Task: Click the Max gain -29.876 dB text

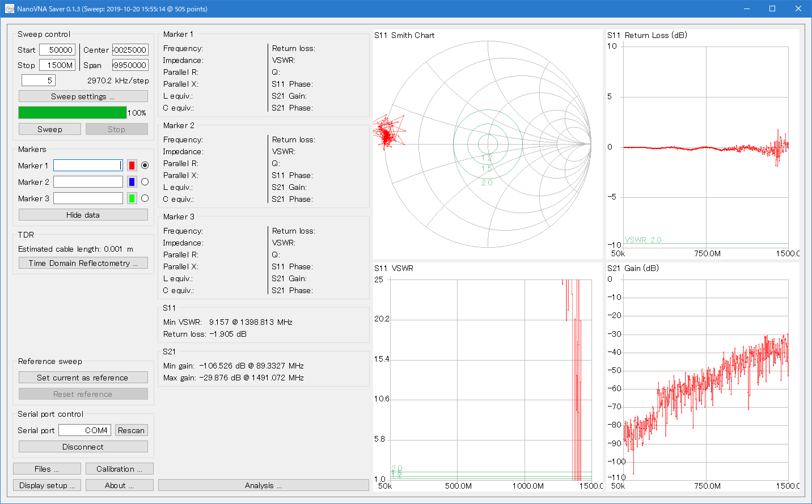Action: coord(234,378)
